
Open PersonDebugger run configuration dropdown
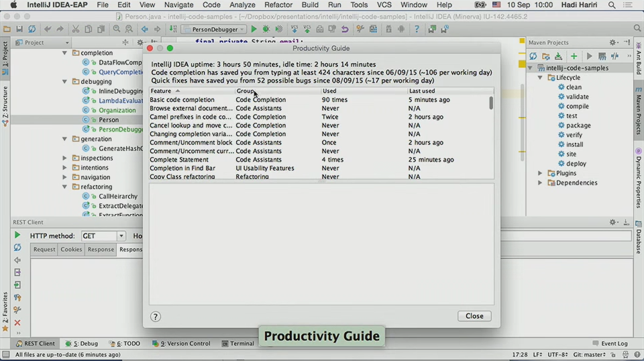[215, 30]
